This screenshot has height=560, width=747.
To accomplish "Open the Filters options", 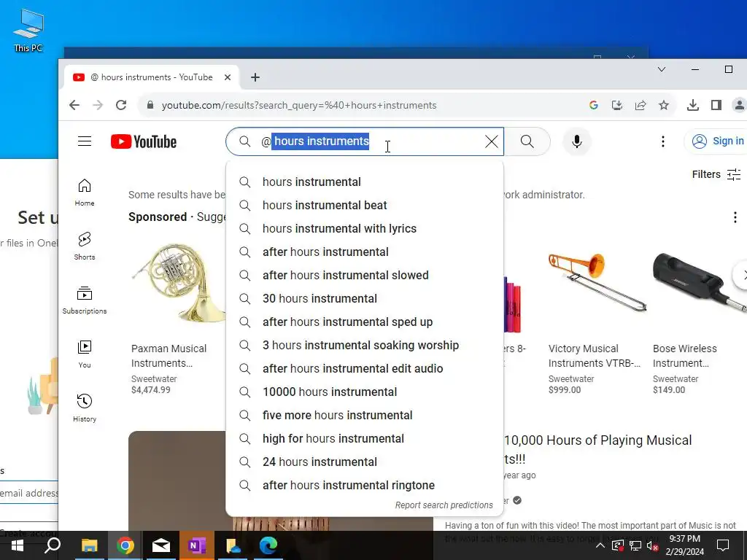I will click(716, 174).
